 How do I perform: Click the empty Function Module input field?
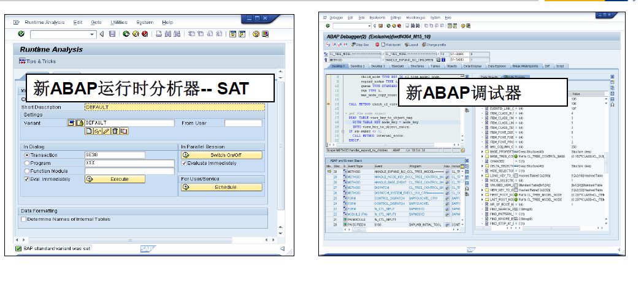pos(130,171)
